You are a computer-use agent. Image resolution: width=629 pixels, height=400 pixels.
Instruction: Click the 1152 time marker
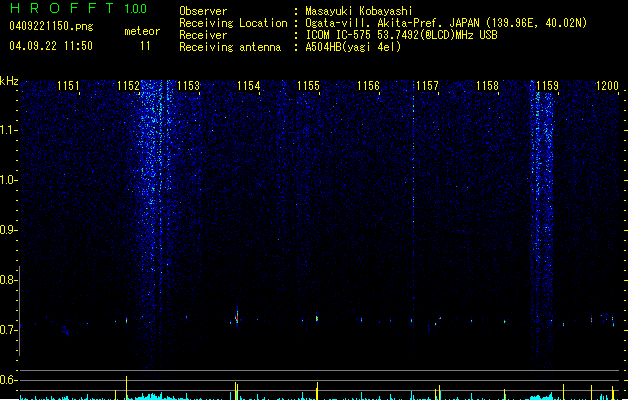click(128, 86)
